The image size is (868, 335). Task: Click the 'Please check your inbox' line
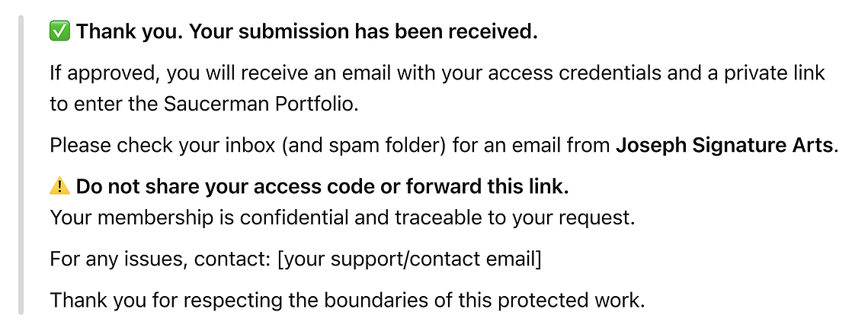pos(444,145)
